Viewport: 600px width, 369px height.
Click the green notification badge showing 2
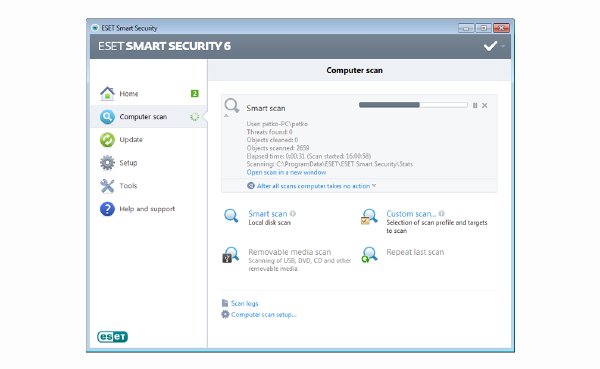point(194,93)
